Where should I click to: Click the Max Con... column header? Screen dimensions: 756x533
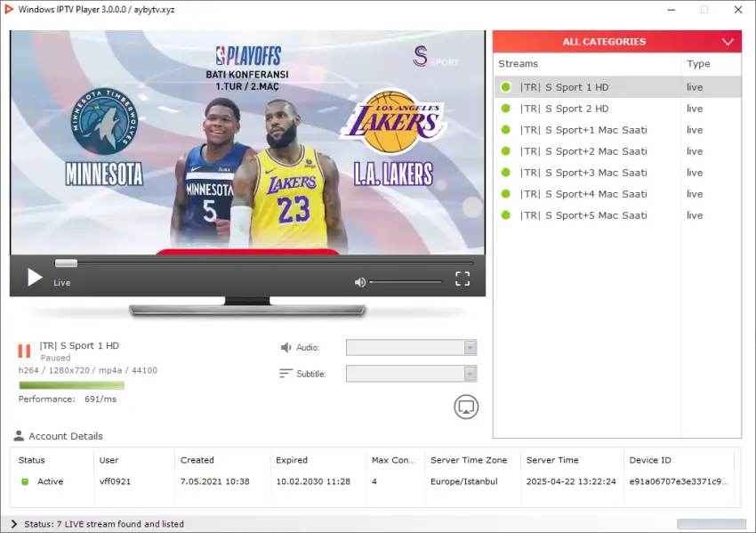(x=393, y=460)
